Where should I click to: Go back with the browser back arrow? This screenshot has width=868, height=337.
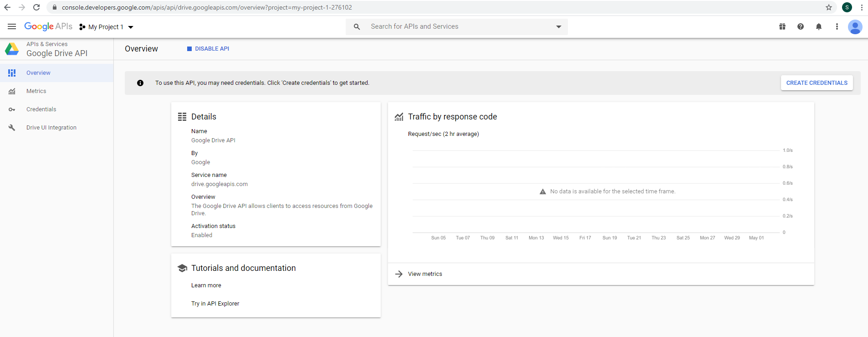pyautogui.click(x=7, y=7)
